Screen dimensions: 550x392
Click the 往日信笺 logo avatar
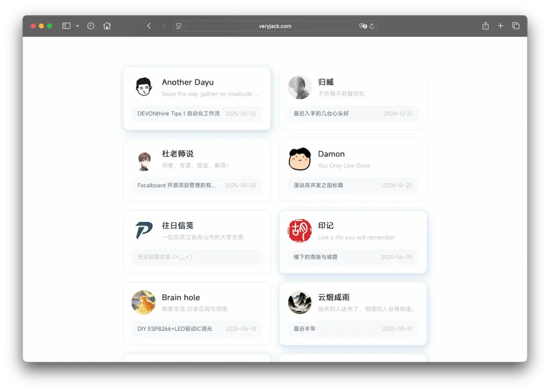coord(143,231)
